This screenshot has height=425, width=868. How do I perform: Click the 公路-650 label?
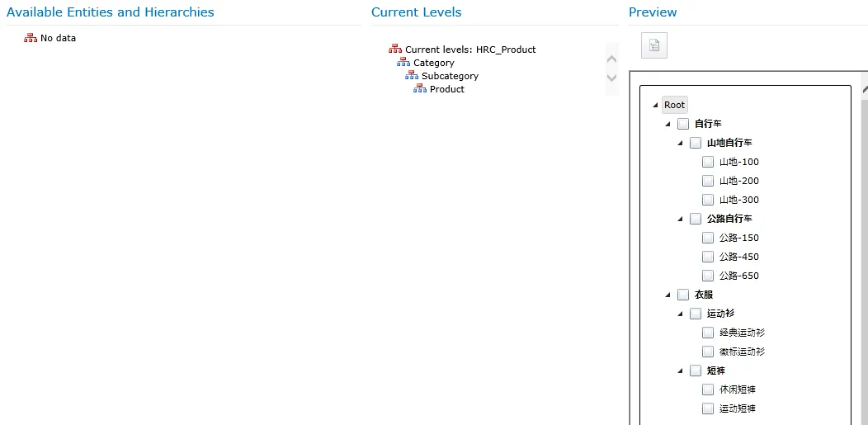click(739, 275)
